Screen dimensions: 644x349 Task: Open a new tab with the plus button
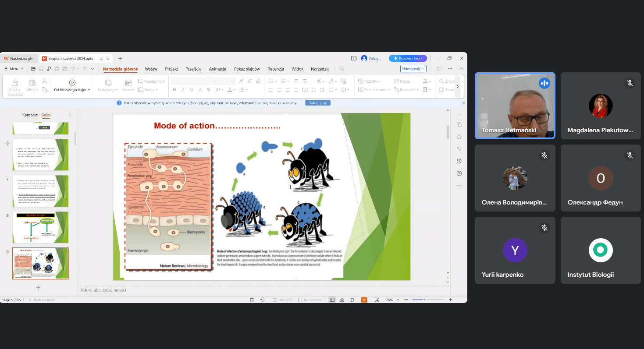pos(120,59)
